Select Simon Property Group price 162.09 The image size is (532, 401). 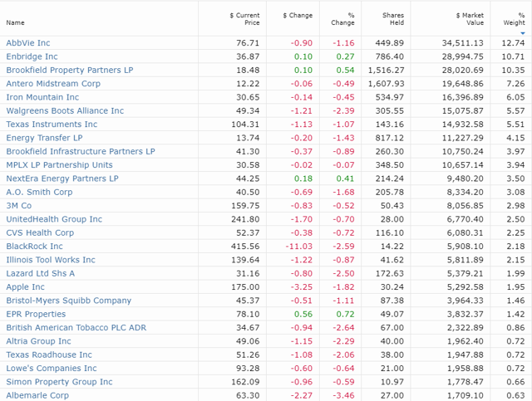tap(245, 382)
